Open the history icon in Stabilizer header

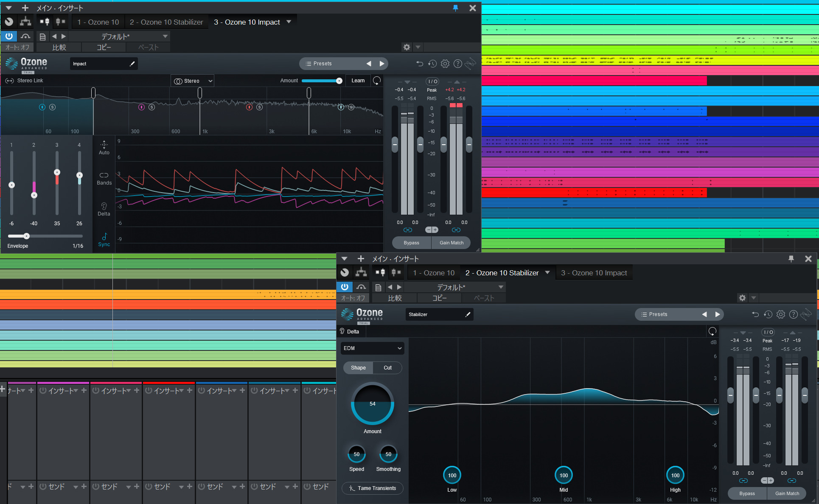click(x=768, y=314)
